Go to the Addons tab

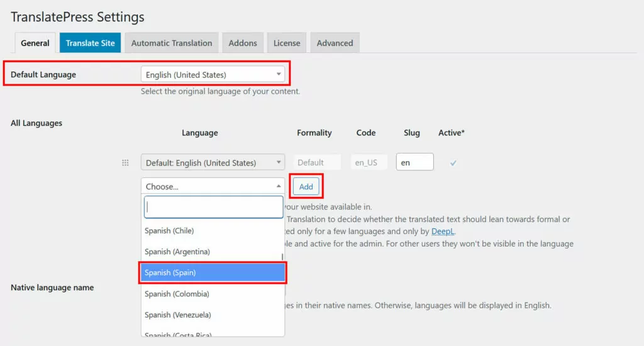pos(243,43)
